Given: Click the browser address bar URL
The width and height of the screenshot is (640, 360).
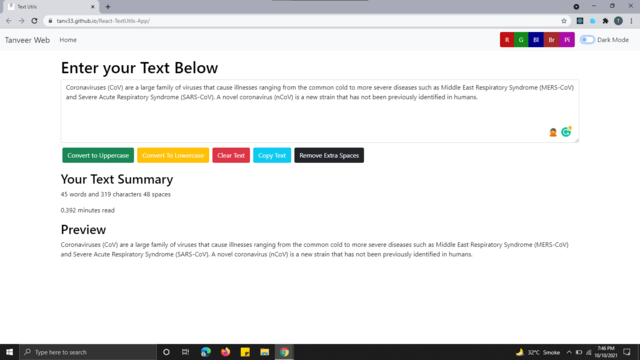Looking at the screenshot, I should coord(103,21).
